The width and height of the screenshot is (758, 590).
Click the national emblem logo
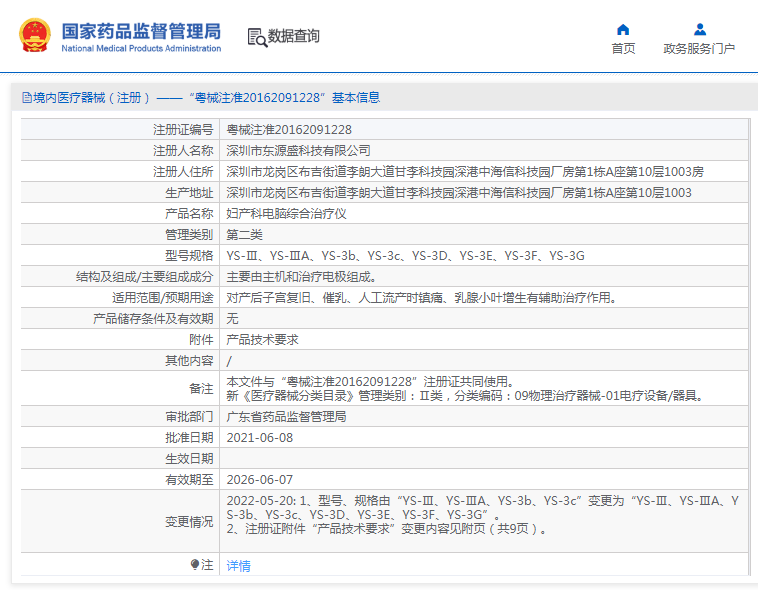[35, 35]
